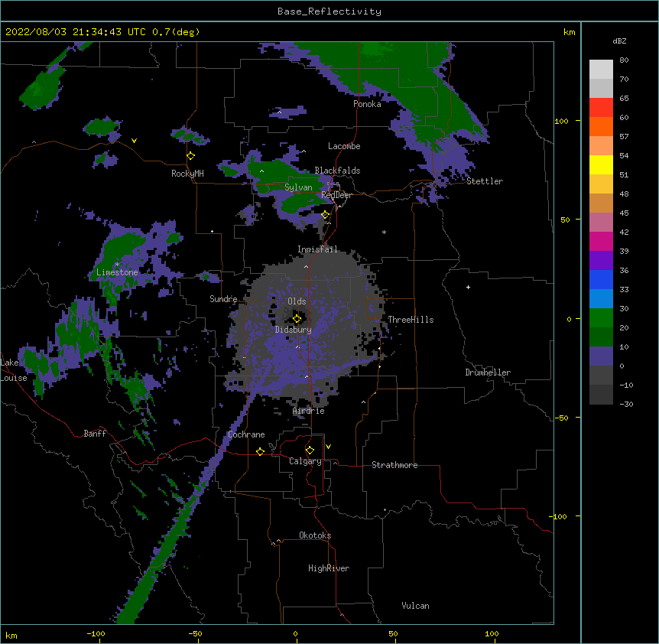Click the yellow marker above Calgary label
The height and width of the screenshot is (644, 659).
tap(310, 450)
